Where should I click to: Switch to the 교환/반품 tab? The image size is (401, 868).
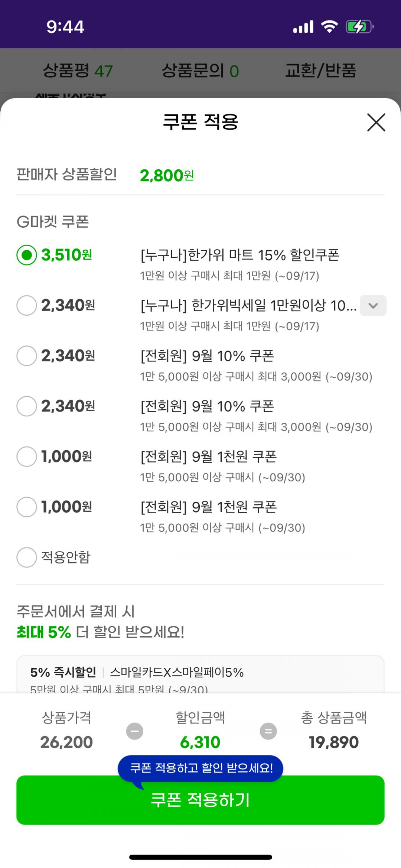pos(320,71)
